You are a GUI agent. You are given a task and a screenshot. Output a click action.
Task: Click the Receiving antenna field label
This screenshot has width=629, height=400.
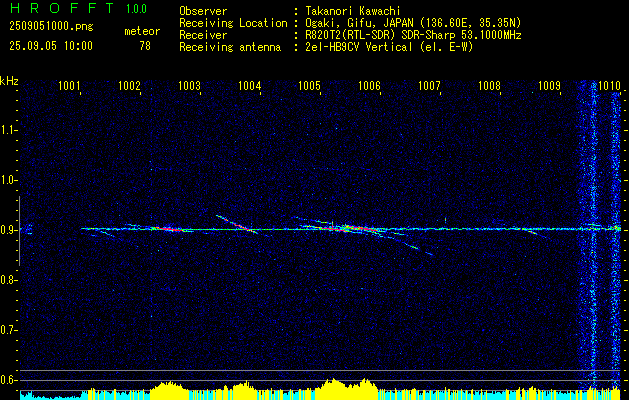tap(230, 47)
